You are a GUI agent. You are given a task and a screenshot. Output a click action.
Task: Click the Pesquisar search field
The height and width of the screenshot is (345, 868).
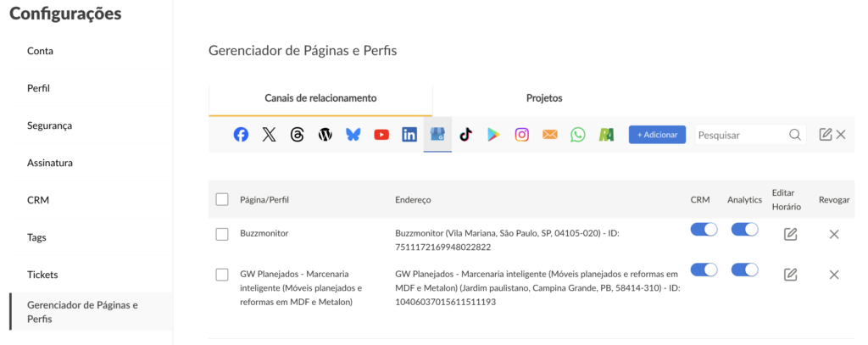coord(741,135)
